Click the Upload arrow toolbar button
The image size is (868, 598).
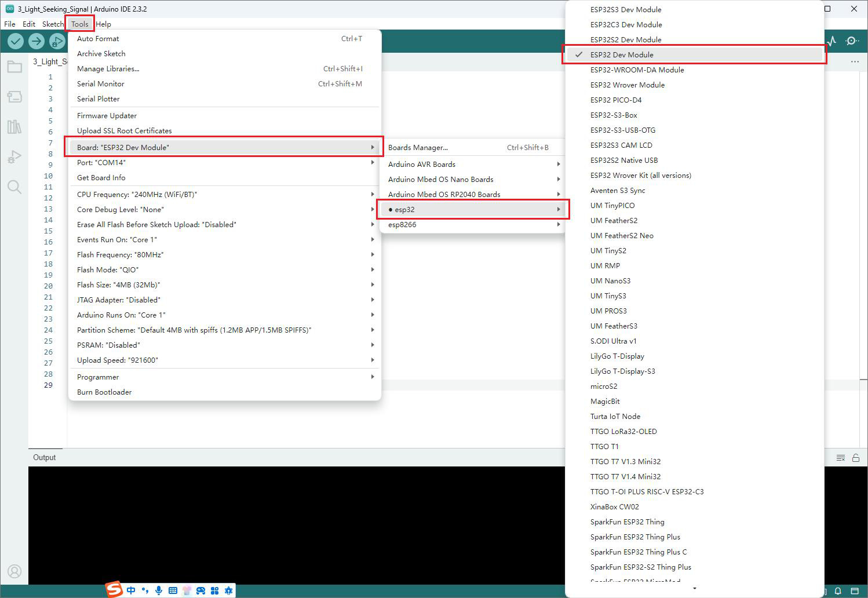pos(37,41)
